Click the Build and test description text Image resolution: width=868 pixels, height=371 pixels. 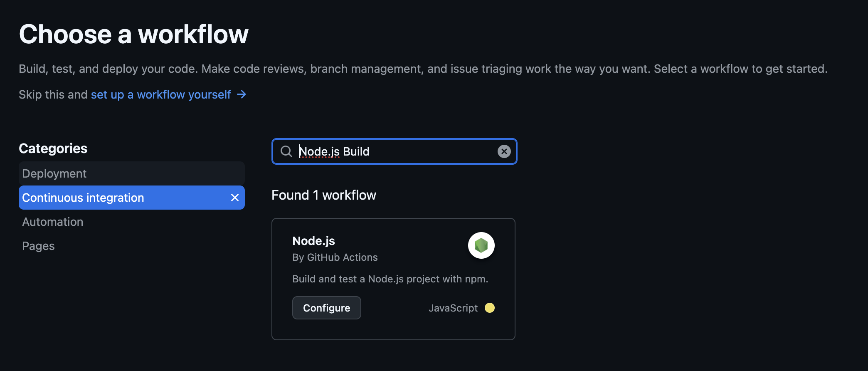(x=390, y=279)
